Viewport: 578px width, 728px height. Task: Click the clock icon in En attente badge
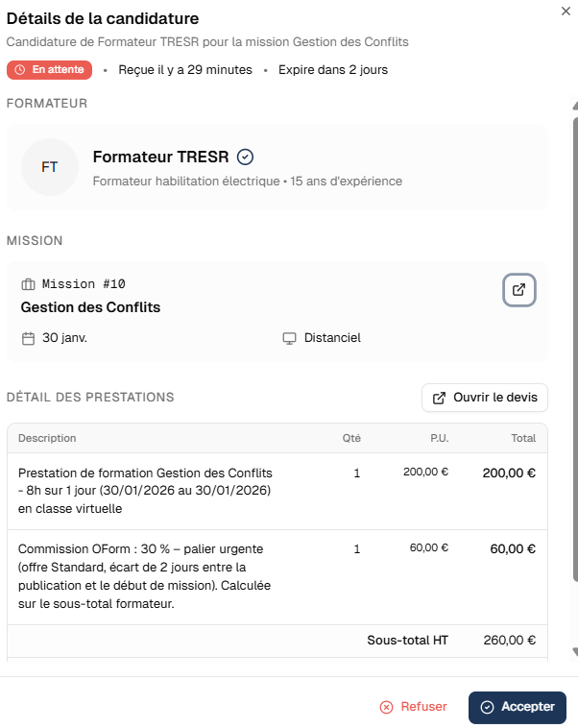[x=19, y=70]
